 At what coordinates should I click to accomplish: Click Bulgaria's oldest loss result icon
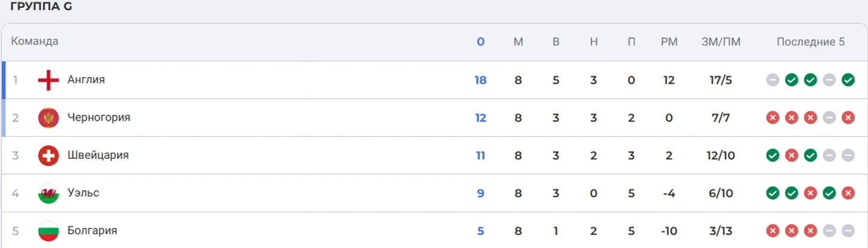[x=772, y=231]
